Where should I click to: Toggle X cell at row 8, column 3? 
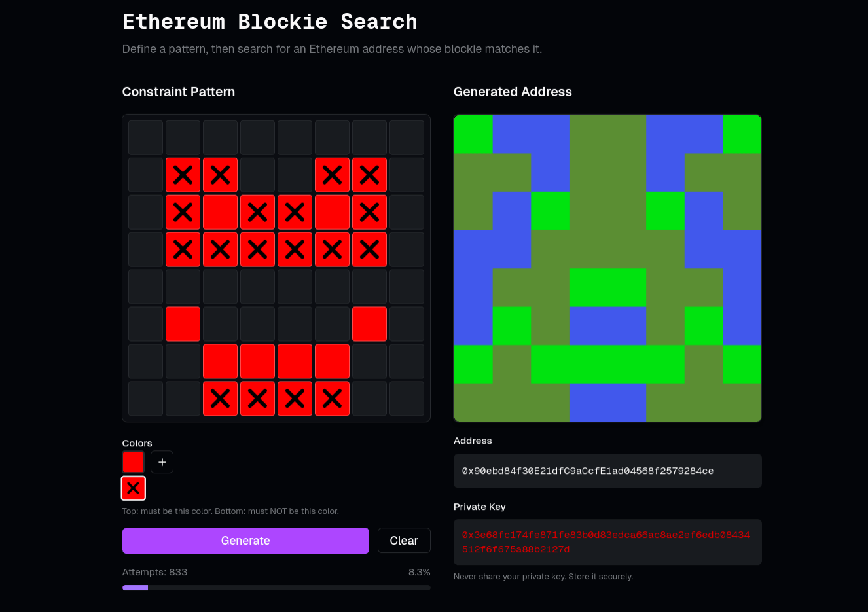coord(220,399)
